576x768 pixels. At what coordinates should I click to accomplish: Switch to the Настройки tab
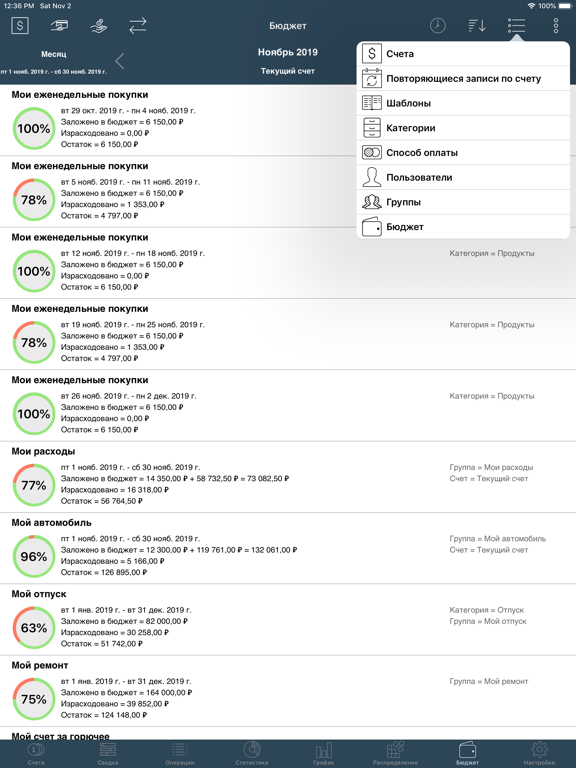[539, 754]
